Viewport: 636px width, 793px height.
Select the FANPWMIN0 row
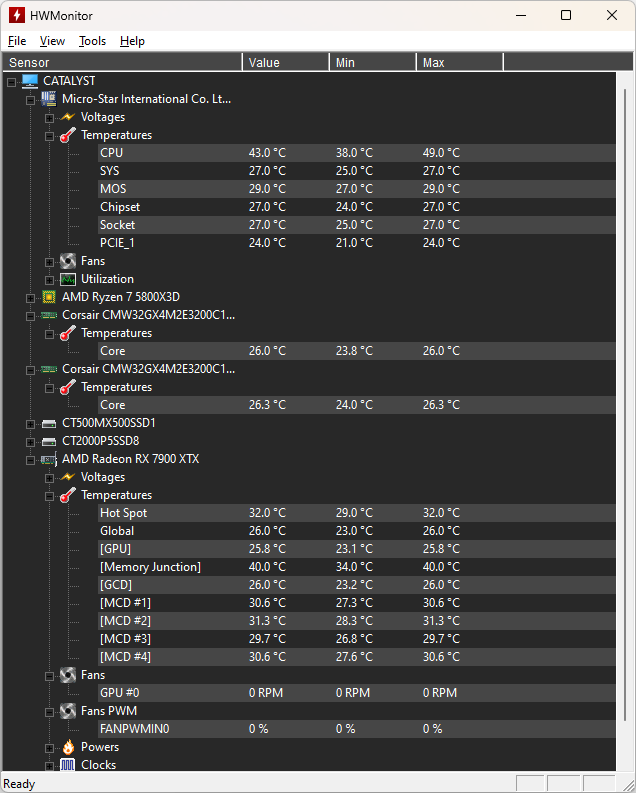(357, 729)
